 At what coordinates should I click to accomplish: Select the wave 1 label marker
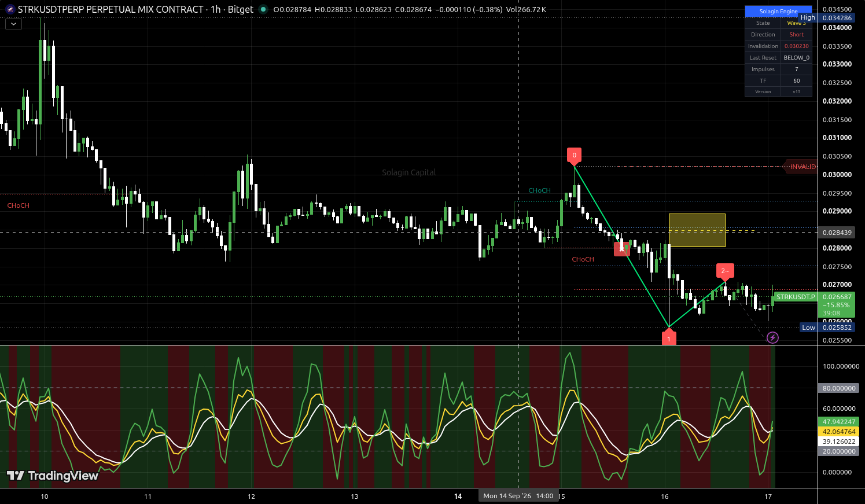point(669,338)
